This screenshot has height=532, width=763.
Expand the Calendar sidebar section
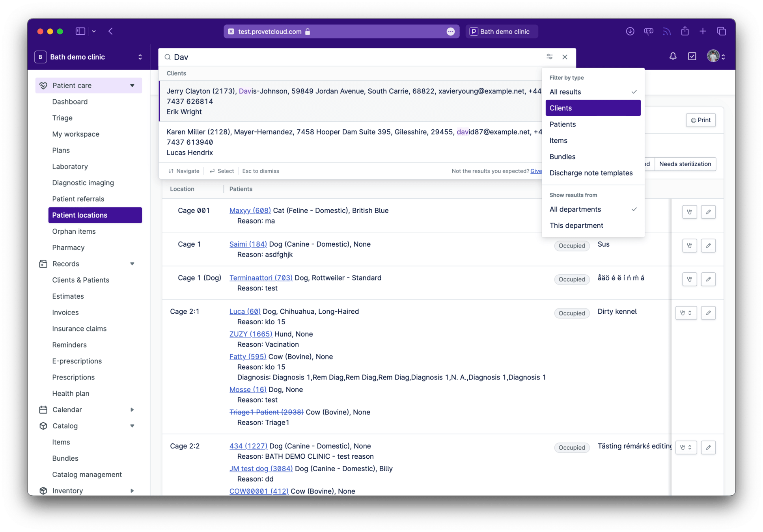[132, 410]
